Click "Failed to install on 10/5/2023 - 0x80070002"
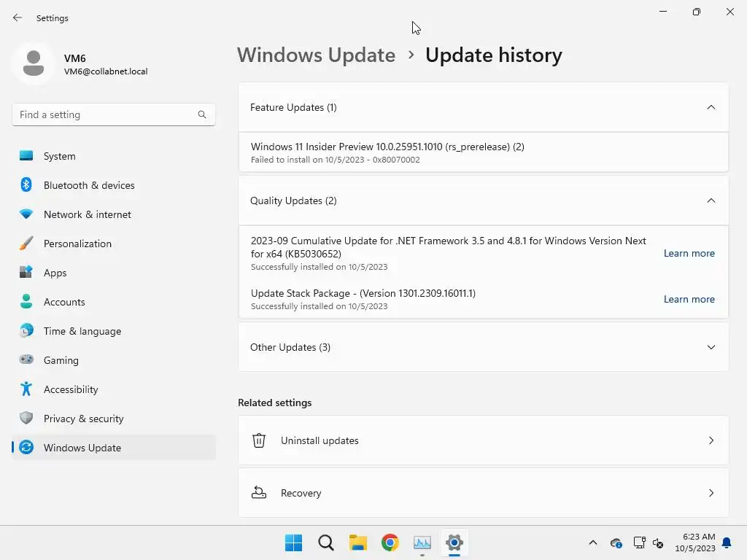 point(336,160)
